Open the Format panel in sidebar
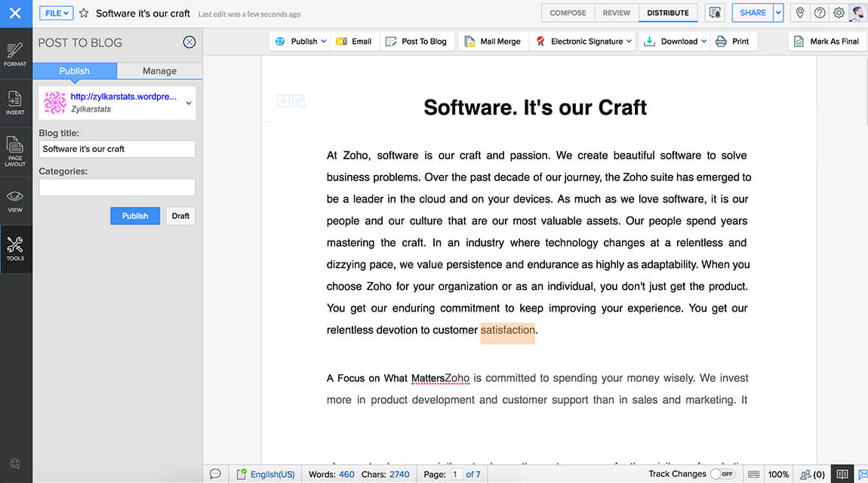Viewport: 868px width, 483px height. coord(15,55)
